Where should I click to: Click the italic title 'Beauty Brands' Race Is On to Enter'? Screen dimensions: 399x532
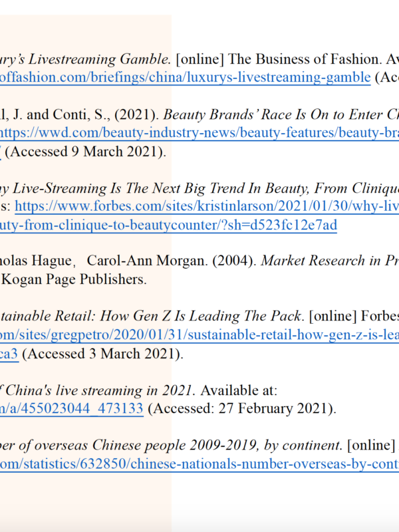(x=273, y=114)
